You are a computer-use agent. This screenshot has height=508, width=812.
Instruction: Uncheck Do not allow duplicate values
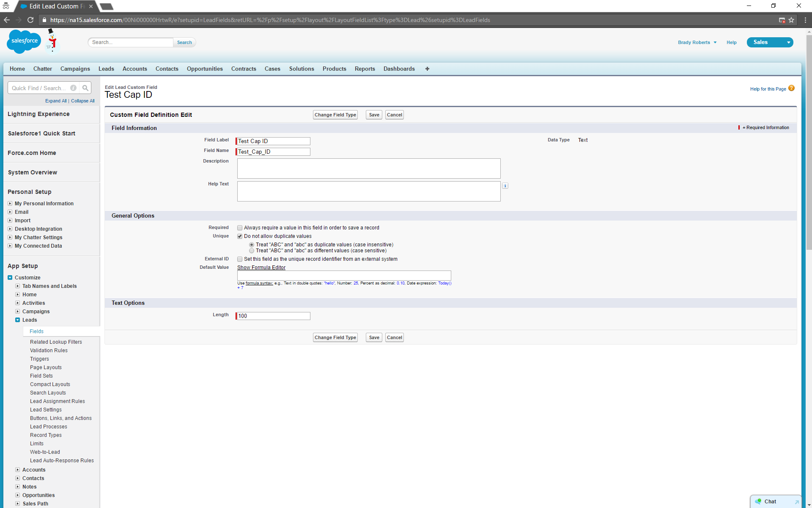point(240,236)
